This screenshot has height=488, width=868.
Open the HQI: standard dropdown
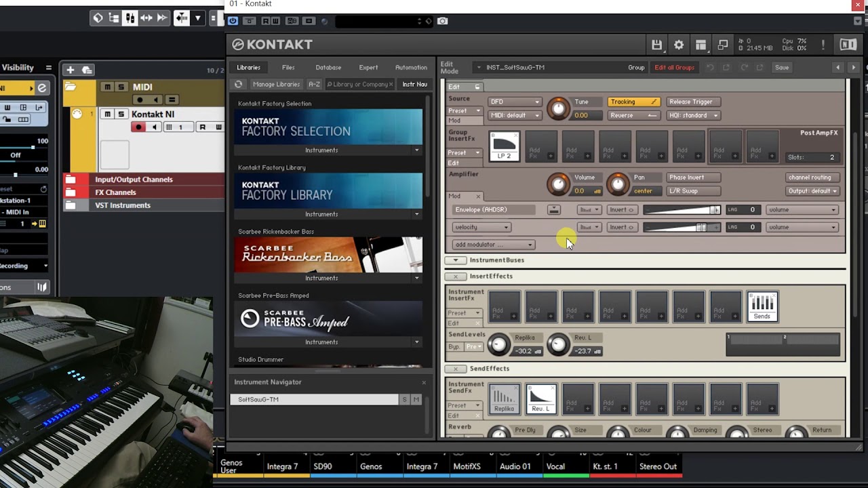pyautogui.click(x=693, y=115)
